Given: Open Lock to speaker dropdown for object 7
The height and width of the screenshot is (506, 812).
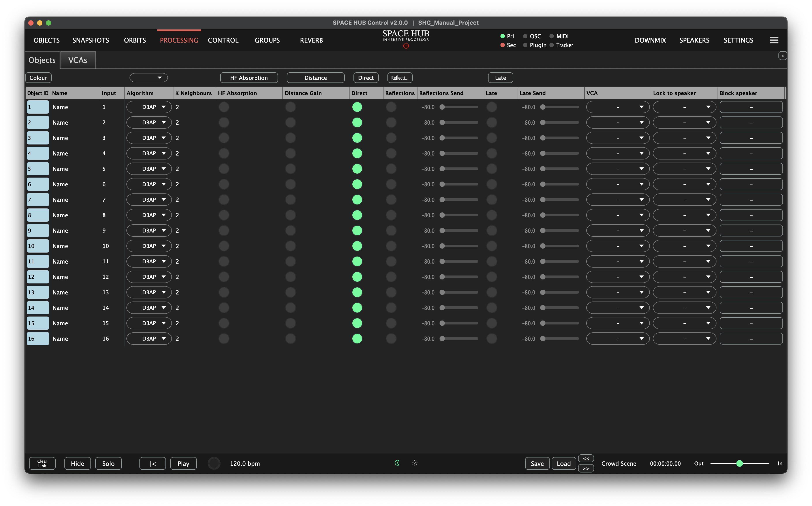Looking at the screenshot, I should (x=684, y=200).
